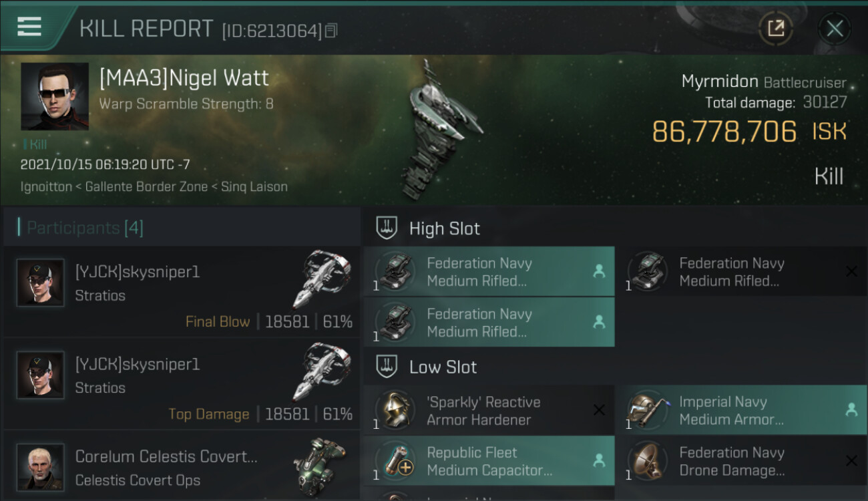Click the Low Slot section icon
The width and height of the screenshot is (868, 501).
(387, 367)
